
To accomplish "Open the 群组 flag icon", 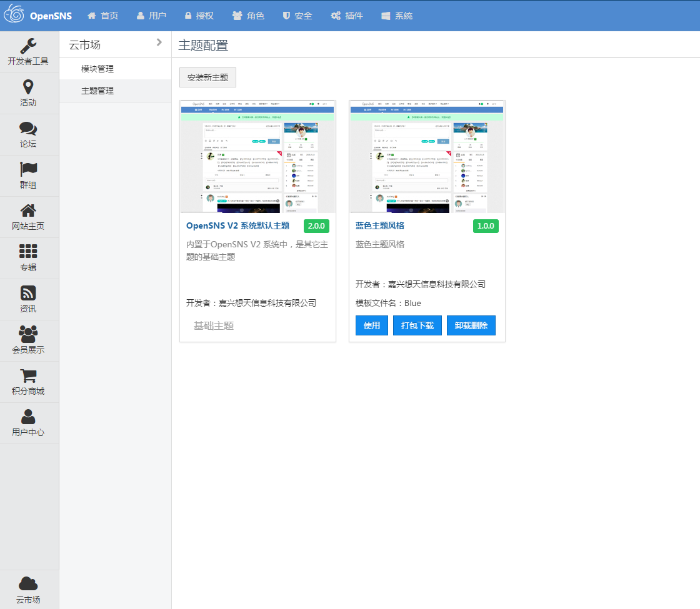I will click(28, 169).
